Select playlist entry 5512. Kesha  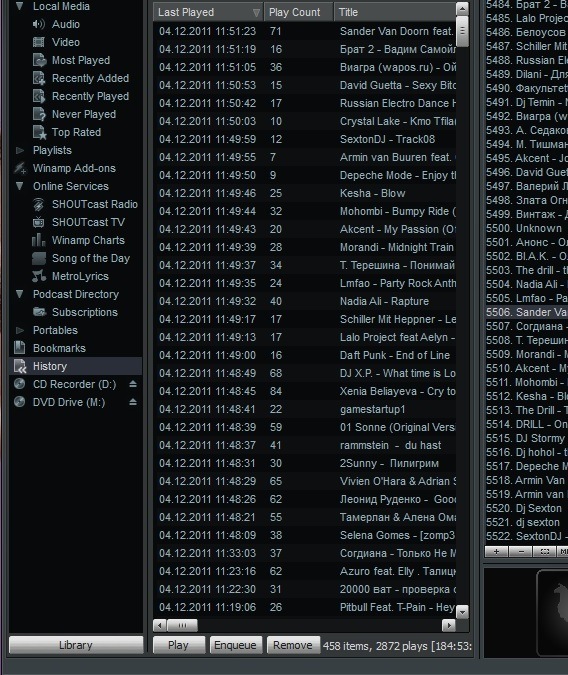point(527,396)
